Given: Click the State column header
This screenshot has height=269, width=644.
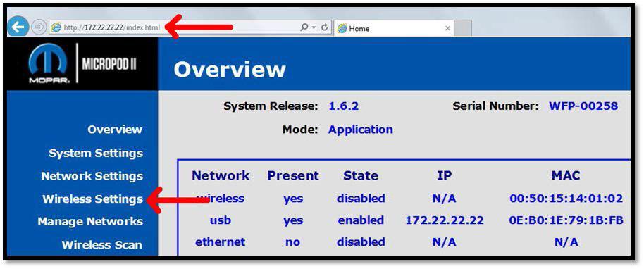Looking at the screenshot, I should 361,176.
